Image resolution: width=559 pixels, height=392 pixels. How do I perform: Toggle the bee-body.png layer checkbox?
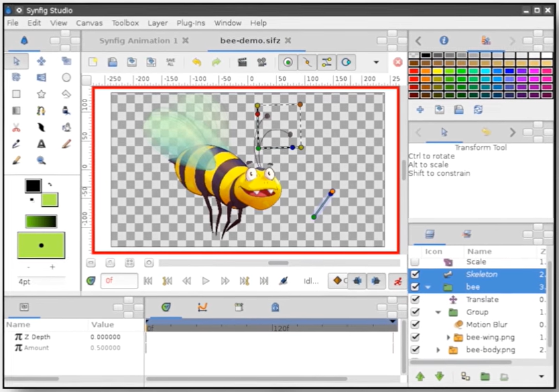(415, 350)
